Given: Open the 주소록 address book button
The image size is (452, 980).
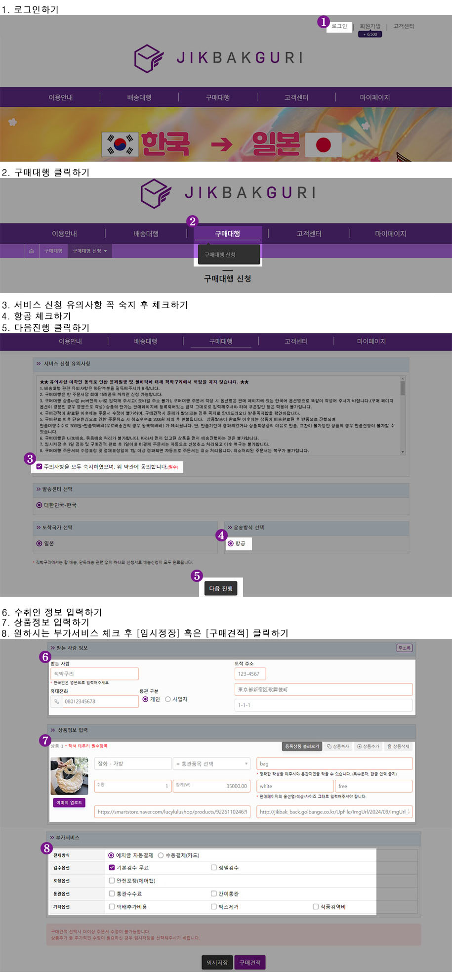Looking at the screenshot, I should pyautogui.click(x=405, y=648).
